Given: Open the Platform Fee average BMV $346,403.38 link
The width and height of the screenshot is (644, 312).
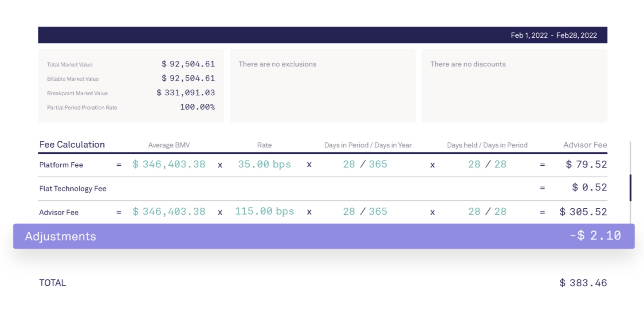Looking at the screenshot, I should coord(169,164).
